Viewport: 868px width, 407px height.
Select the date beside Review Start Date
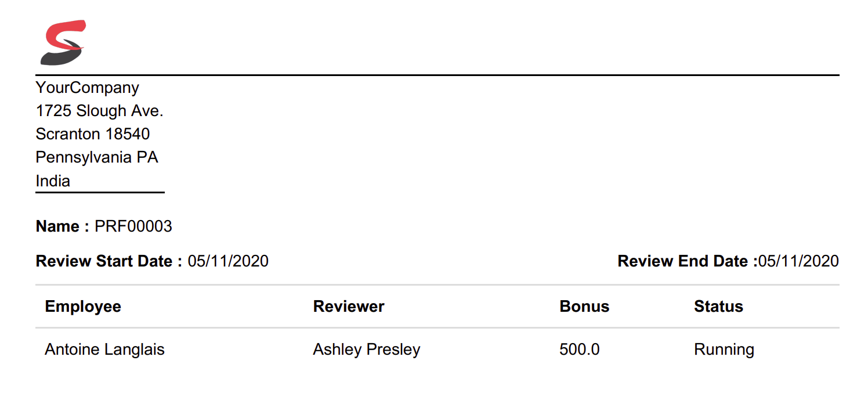(x=228, y=261)
